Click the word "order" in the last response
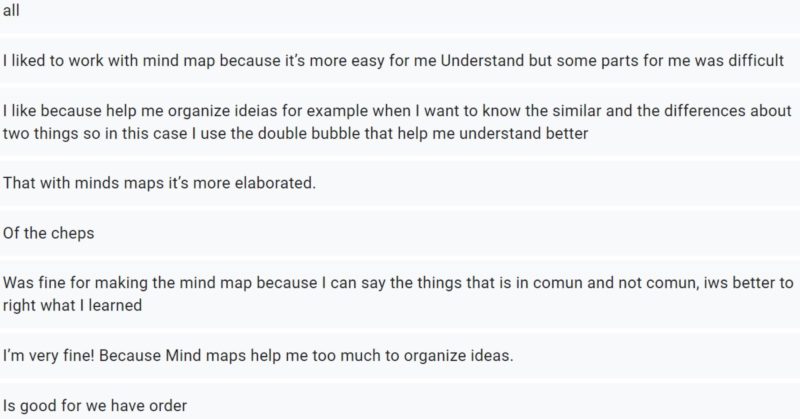 [x=169, y=408]
